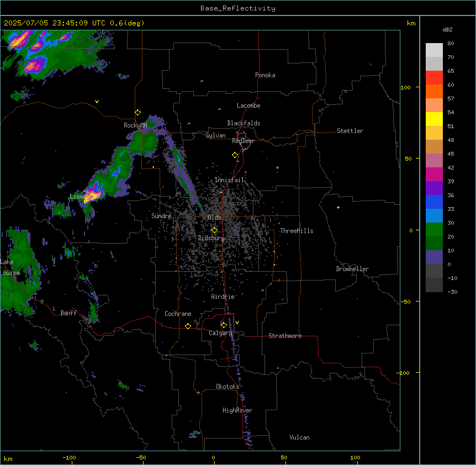Click the white plus marker north of Drumheller
This screenshot has width=476, height=465.
tap(338, 207)
